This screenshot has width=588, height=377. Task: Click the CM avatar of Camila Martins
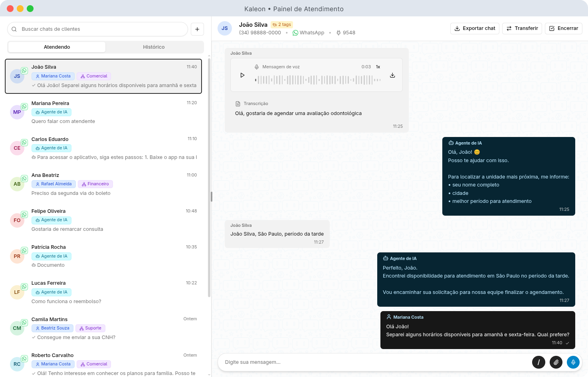(x=17, y=328)
